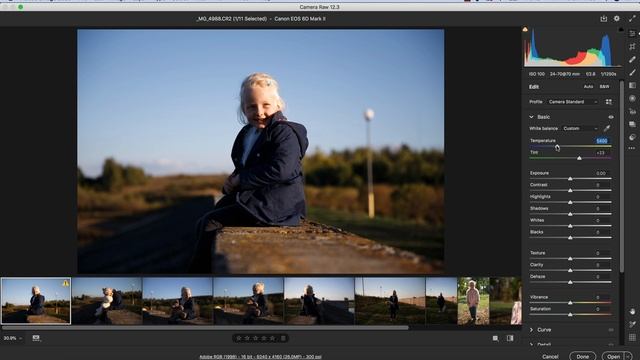The height and width of the screenshot is (360, 640).
Task: Click the Exposure slider handle
Action: [570, 179]
